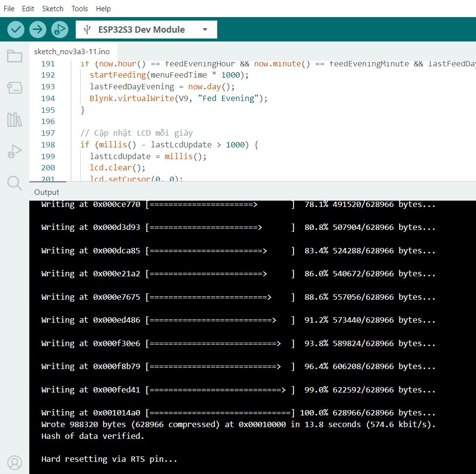476x474 pixels.
Task: Start the Debug button in toolbar
Action: (60, 29)
